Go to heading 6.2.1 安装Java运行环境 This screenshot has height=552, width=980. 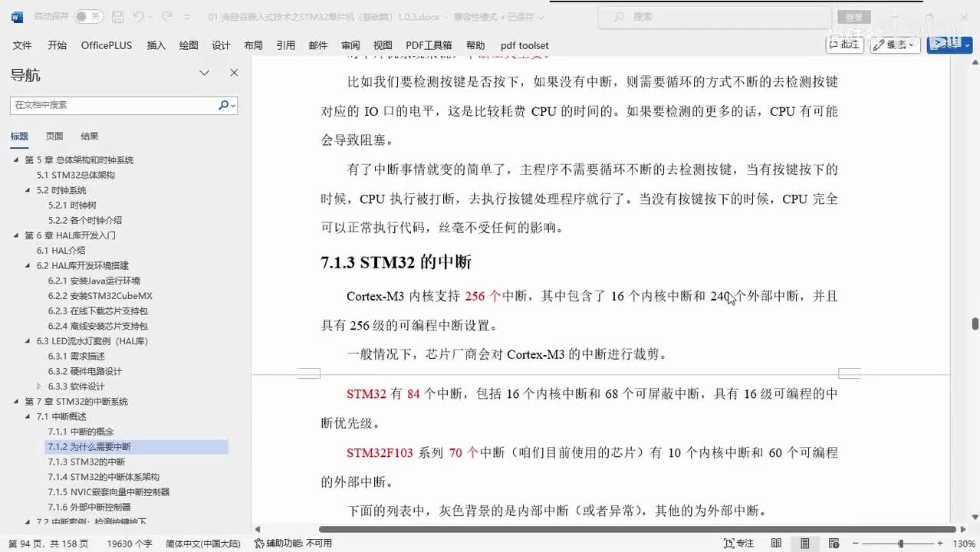[x=94, y=281]
